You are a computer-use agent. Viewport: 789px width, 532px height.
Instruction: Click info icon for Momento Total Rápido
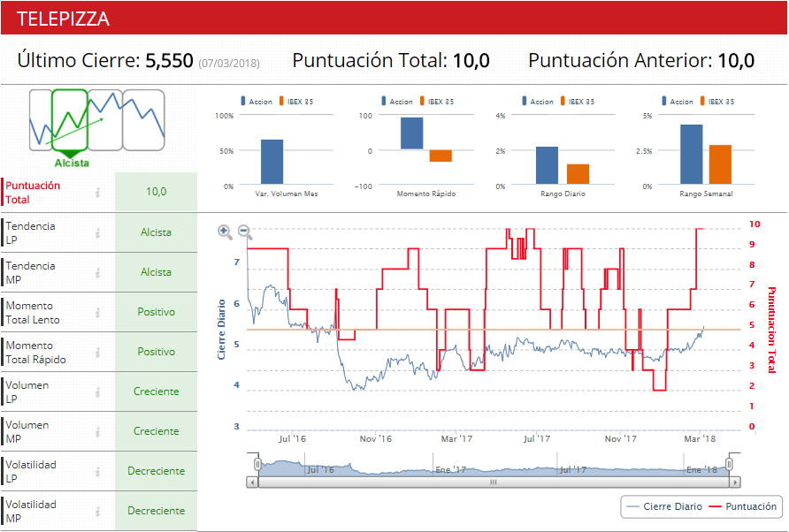tap(98, 353)
